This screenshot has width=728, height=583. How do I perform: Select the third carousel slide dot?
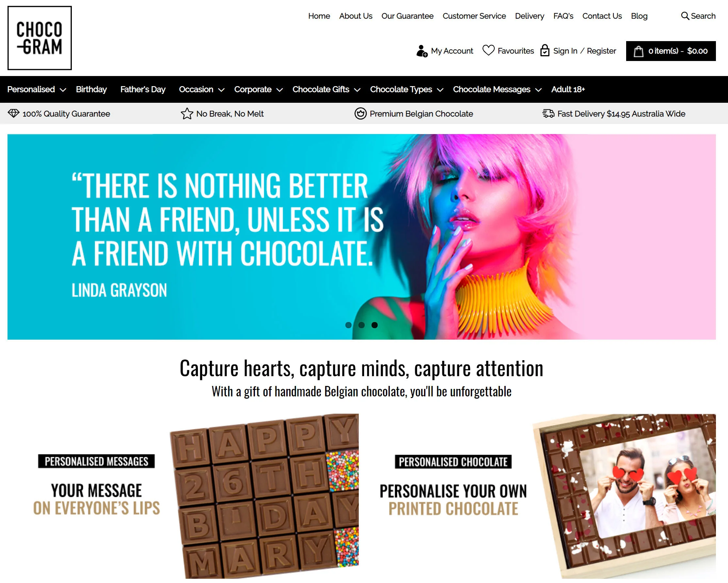(x=374, y=325)
